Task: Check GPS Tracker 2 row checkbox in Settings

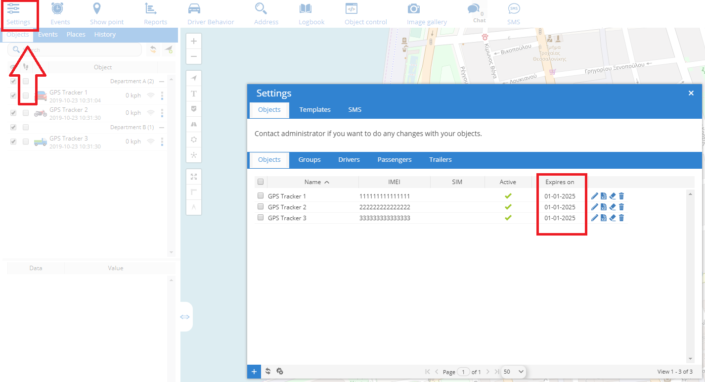Action: pyautogui.click(x=260, y=206)
